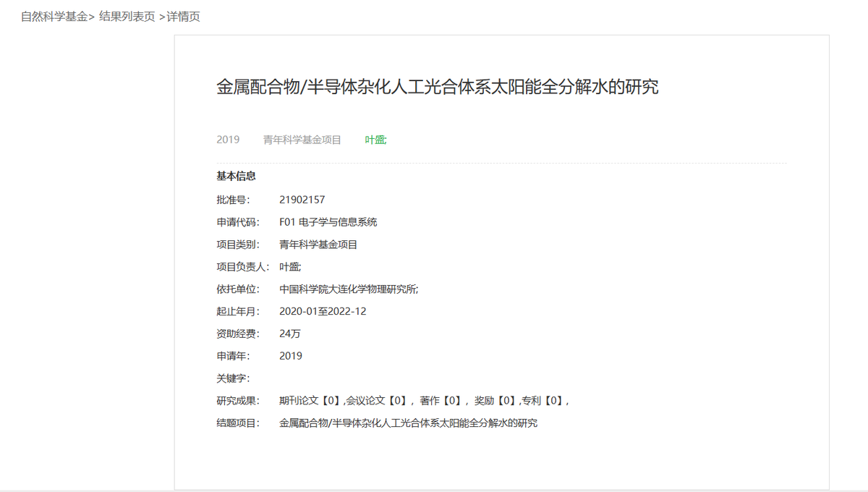Open application code F01 电子学与信息系统

pyautogui.click(x=329, y=221)
